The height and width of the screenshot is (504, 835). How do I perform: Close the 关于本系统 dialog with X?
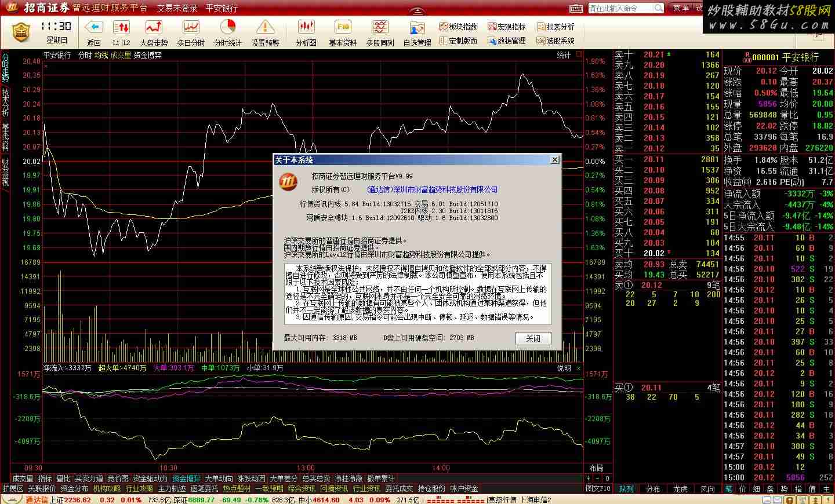click(554, 159)
